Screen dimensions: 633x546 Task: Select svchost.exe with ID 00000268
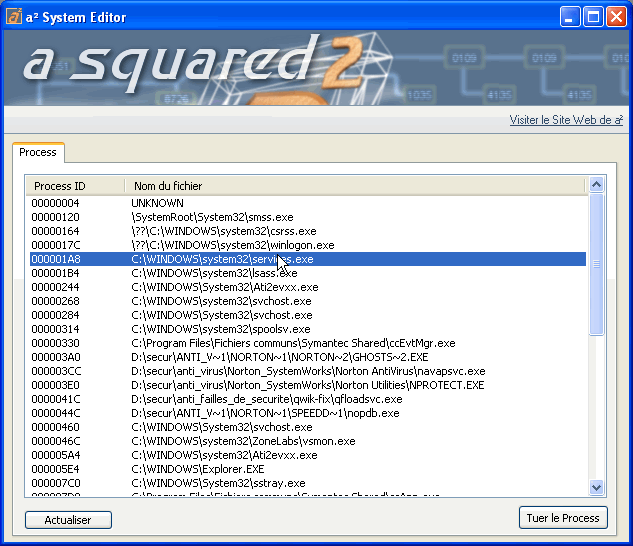click(x=308, y=301)
